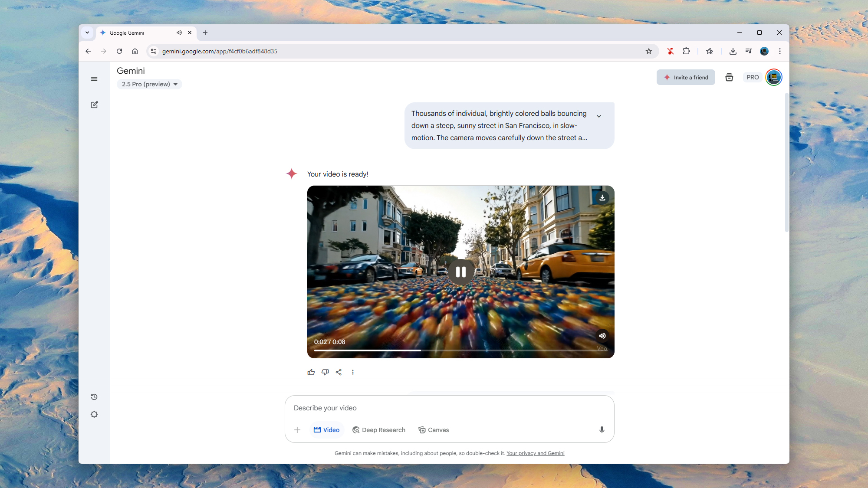The width and height of the screenshot is (868, 488).
Task: Click the page vertical scrollbar
Action: tap(786, 163)
